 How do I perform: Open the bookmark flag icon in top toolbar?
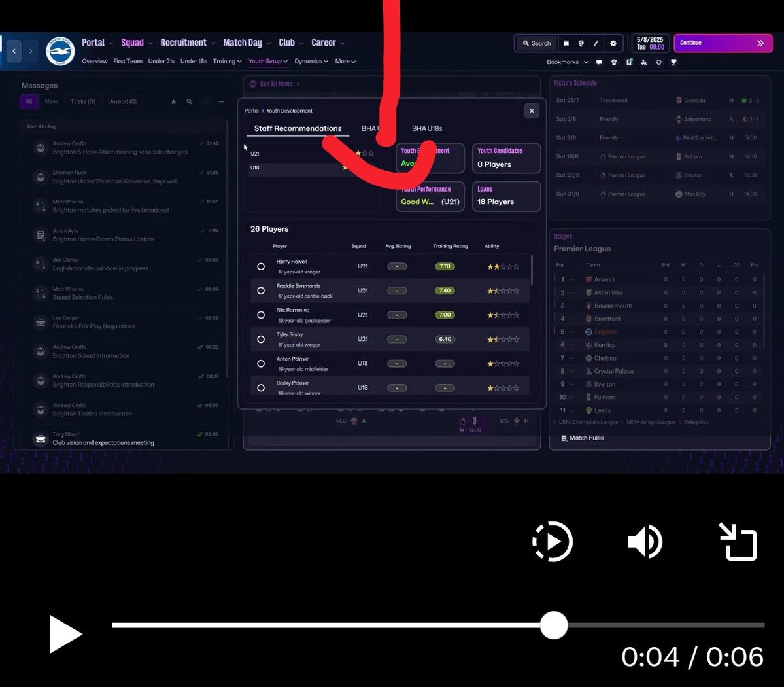[566, 44]
